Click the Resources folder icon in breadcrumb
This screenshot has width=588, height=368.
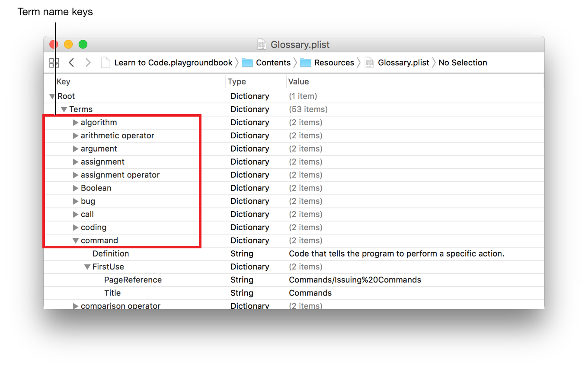click(x=305, y=63)
